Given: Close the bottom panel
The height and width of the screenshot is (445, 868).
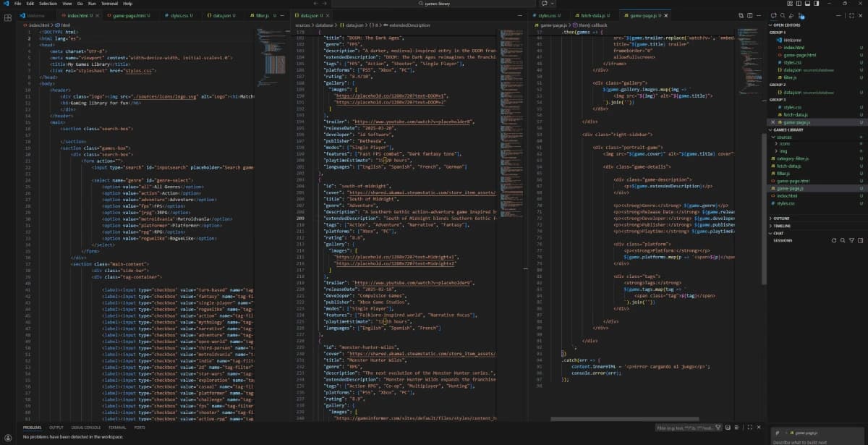Looking at the screenshot, I should coord(759,428).
